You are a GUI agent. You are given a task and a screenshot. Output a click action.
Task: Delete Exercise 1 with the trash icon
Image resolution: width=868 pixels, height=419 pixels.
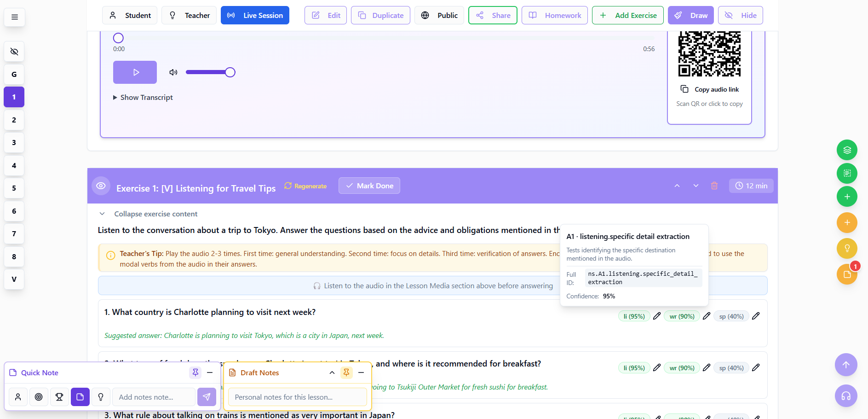pos(714,186)
